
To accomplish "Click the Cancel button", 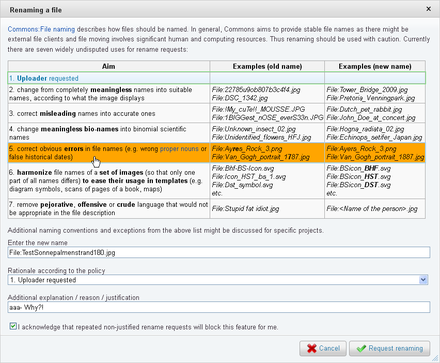I will (323, 348).
